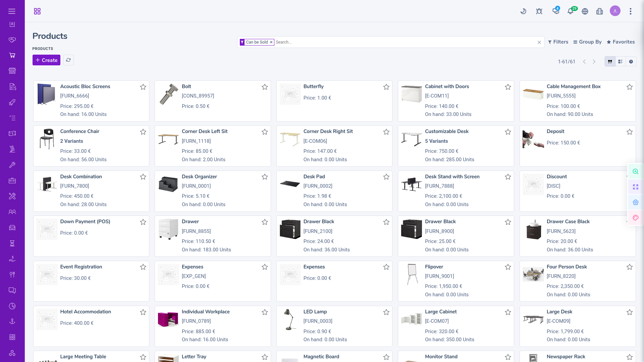Screen dimensions: 644x362
Task: Open the Filters dropdown
Action: [x=558, y=42]
